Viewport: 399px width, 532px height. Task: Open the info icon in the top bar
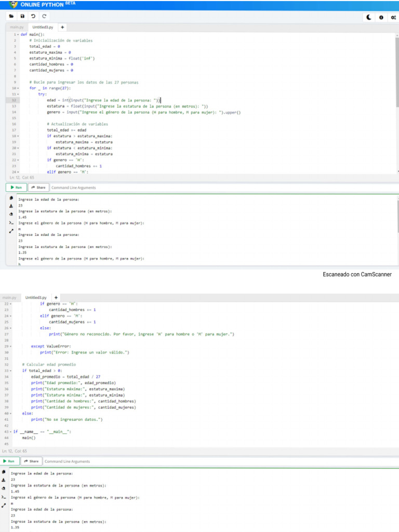click(381, 17)
